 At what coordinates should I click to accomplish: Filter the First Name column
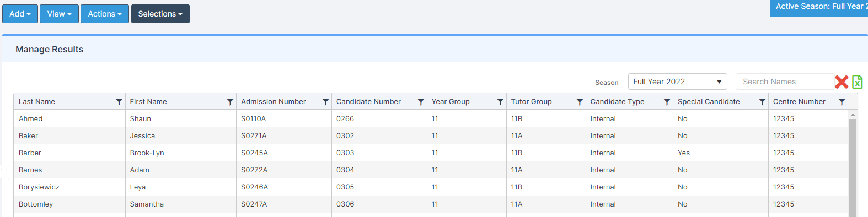tap(230, 102)
